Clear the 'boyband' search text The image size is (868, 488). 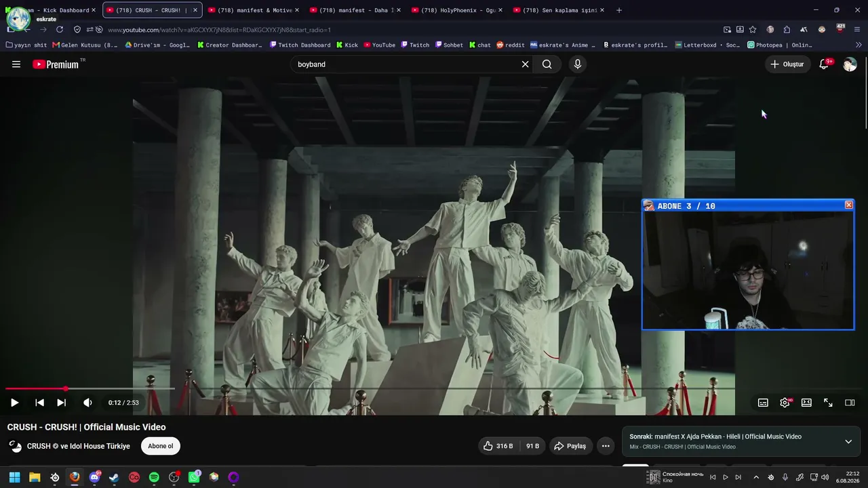tap(525, 64)
